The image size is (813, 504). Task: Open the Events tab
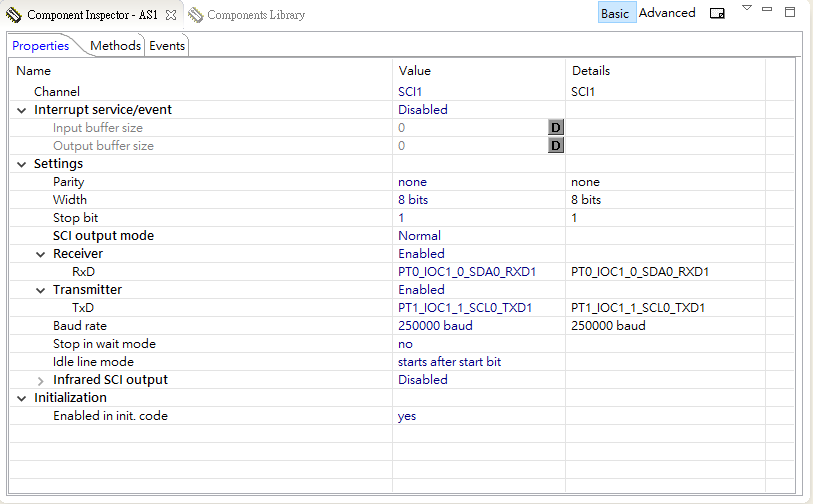click(x=167, y=46)
